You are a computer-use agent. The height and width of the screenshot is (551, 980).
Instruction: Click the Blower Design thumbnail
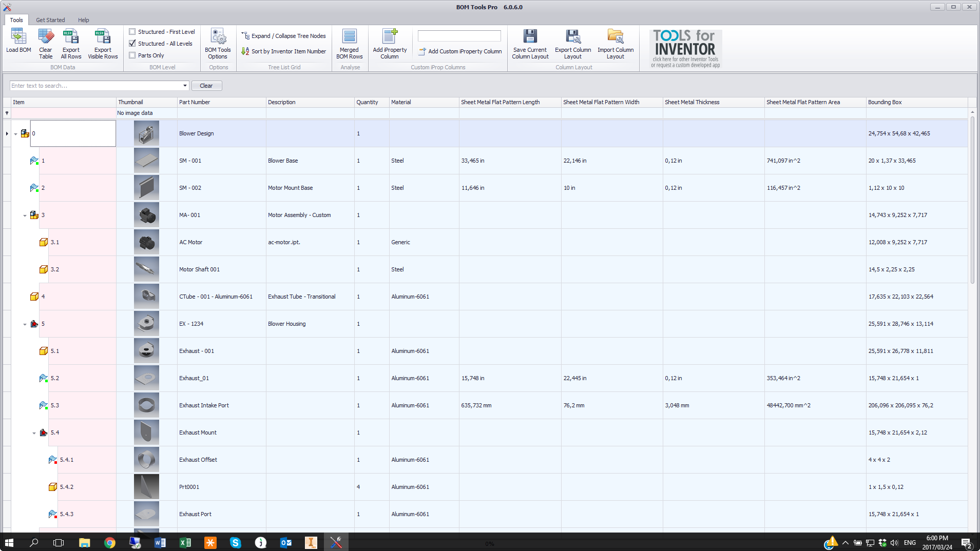[x=146, y=133]
